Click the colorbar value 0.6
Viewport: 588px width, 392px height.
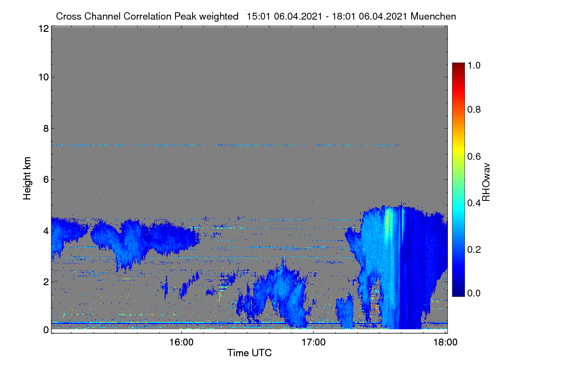point(475,156)
